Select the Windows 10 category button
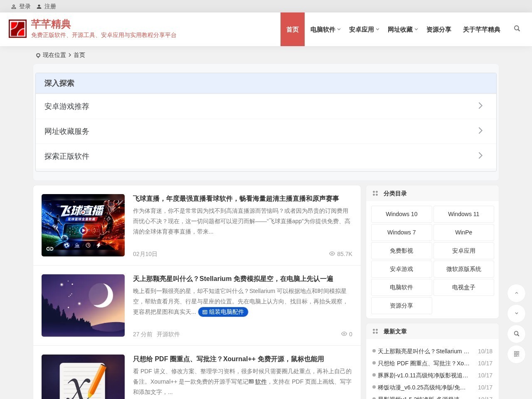Screen dimensions: 532x399 pyautogui.click(x=401, y=214)
